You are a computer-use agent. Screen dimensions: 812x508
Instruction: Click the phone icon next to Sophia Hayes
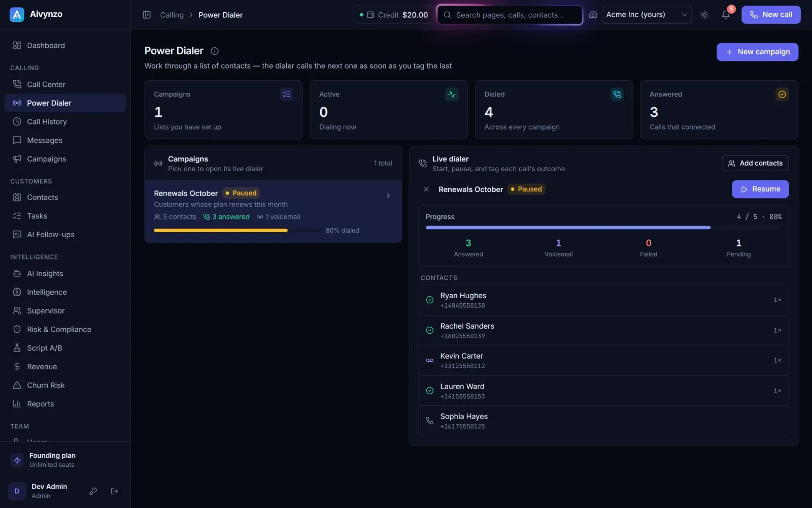tap(430, 421)
